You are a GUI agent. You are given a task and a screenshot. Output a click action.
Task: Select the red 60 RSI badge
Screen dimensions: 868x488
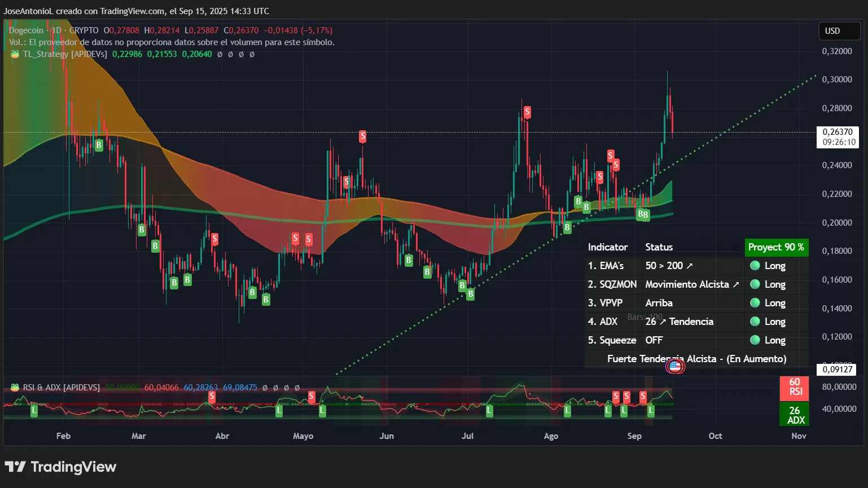[x=794, y=387]
